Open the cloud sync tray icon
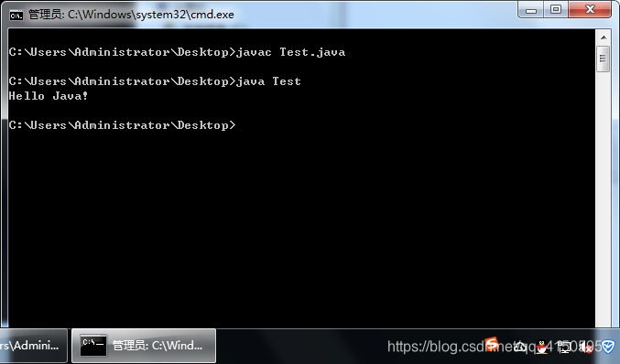 [x=519, y=347]
